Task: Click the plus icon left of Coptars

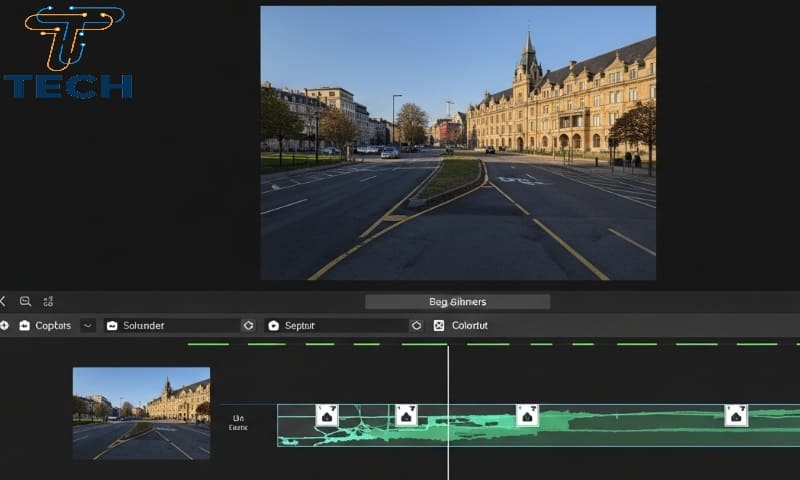Action: coord(4,326)
